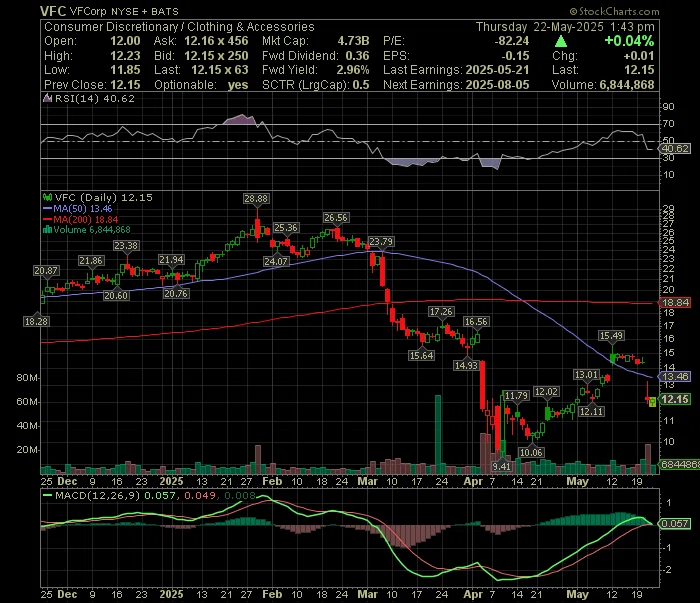The image size is (700, 603).
Task: Click the MACD(12,26,9) legend label
Action: click(97, 495)
